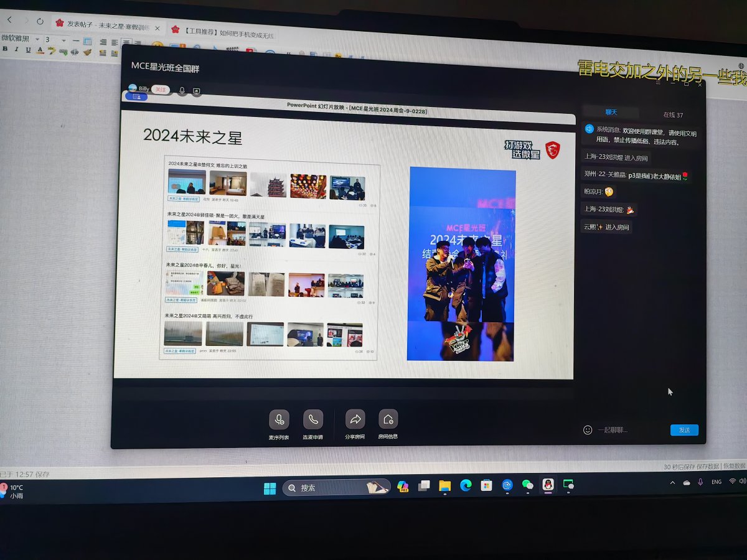Click the blue 发送 send button
Viewport: 747px width, 560px height.
tap(684, 430)
